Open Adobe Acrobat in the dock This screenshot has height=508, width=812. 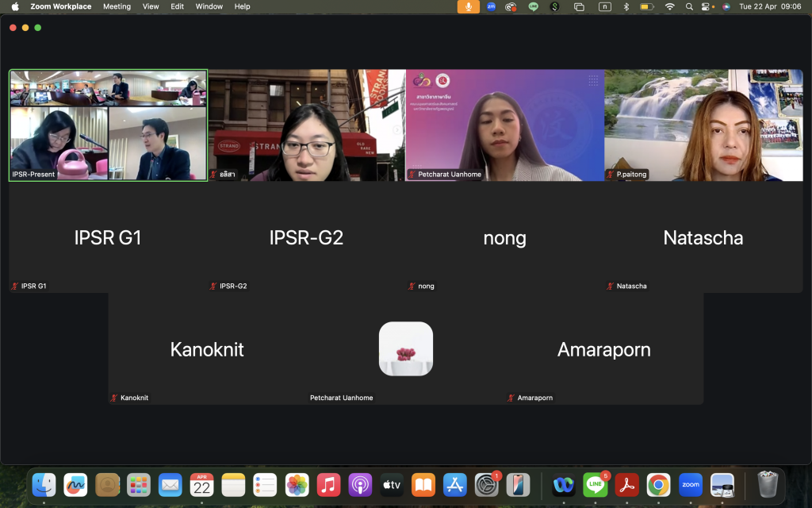pyautogui.click(x=627, y=484)
